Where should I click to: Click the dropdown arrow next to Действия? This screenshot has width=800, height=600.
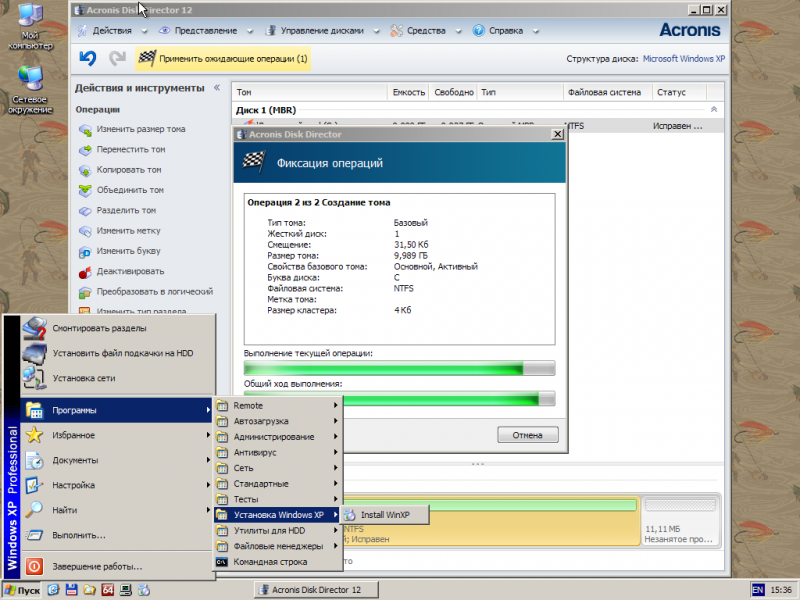click(144, 31)
